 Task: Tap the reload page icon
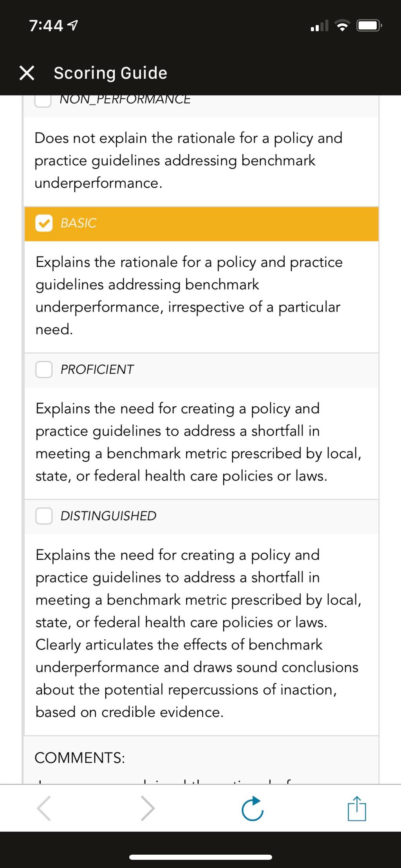tap(253, 808)
